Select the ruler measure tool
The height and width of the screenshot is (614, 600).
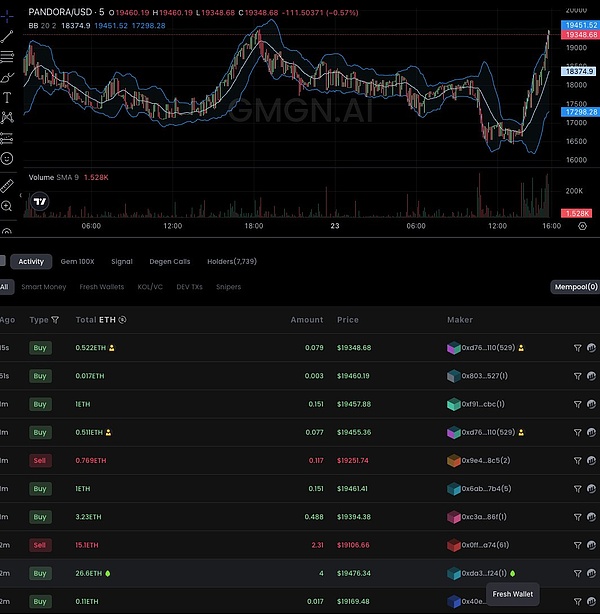tap(7, 185)
